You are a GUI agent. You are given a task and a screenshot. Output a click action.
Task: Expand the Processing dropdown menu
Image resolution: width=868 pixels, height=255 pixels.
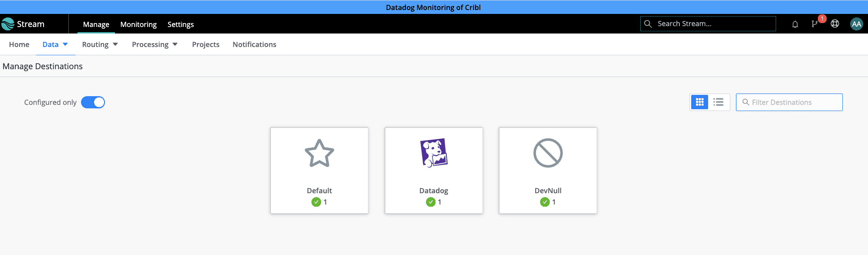(155, 44)
